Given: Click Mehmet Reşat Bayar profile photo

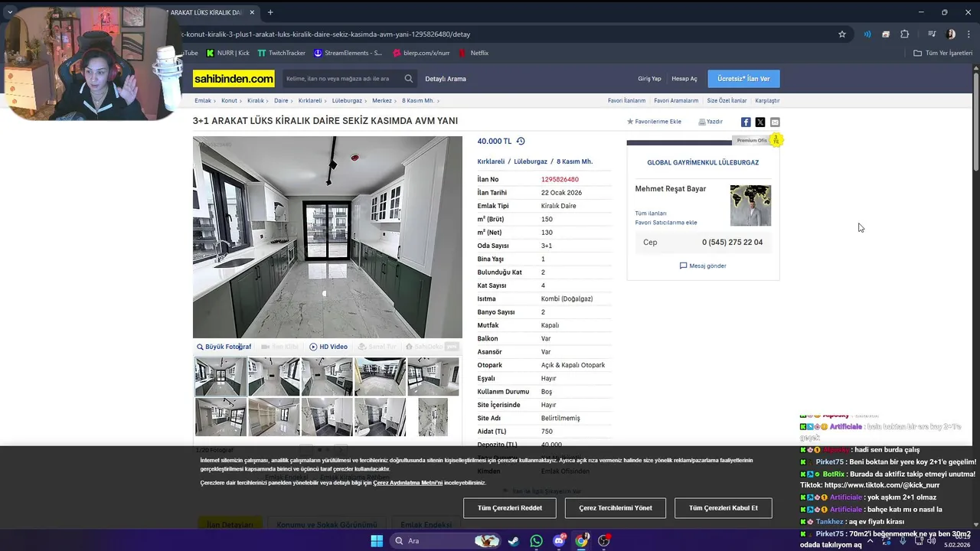Looking at the screenshot, I should click(750, 205).
